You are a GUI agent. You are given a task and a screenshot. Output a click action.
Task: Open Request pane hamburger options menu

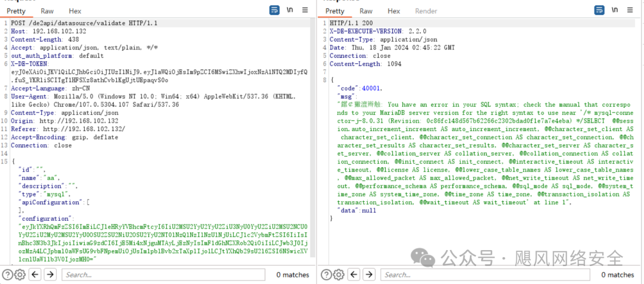305,10
